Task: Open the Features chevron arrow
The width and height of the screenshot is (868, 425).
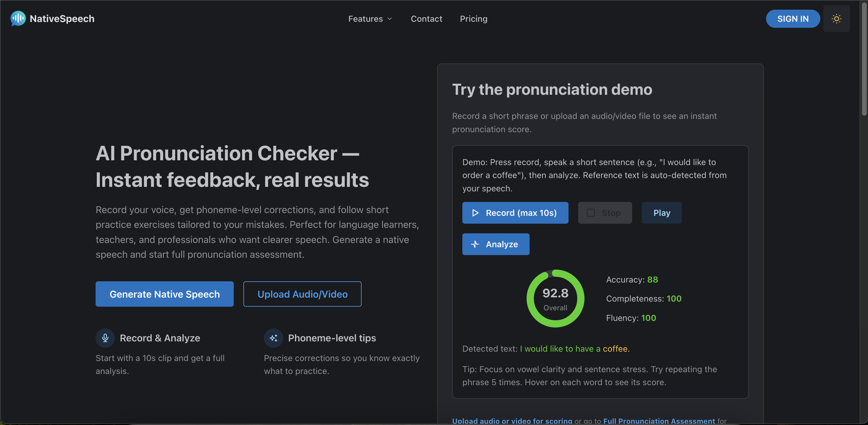Action: pos(390,19)
